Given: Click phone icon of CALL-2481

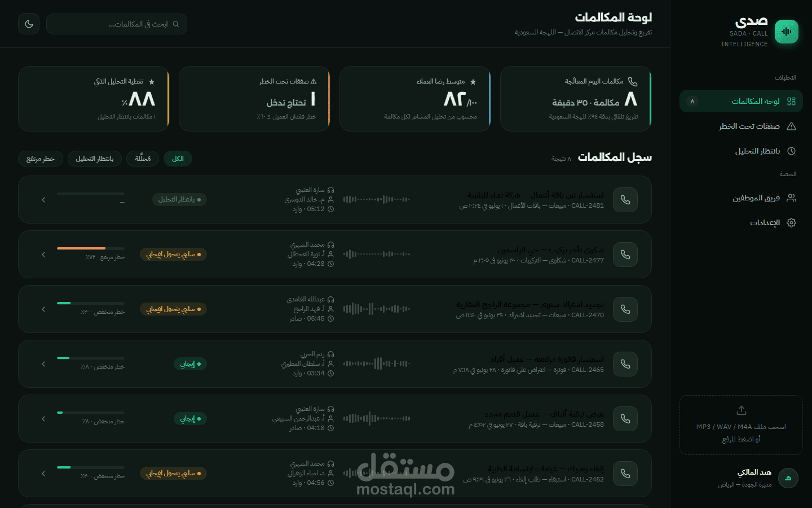Looking at the screenshot, I should pos(625,200).
